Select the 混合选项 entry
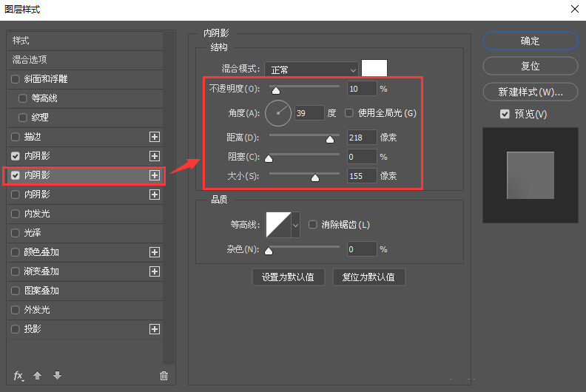Image resolution: width=586 pixels, height=392 pixels. [x=85, y=60]
